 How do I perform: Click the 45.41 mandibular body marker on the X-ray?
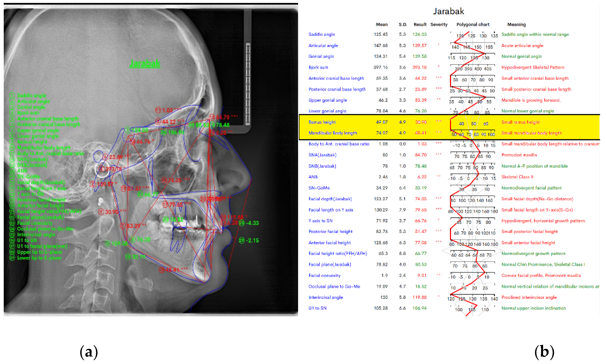coord(172,270)
